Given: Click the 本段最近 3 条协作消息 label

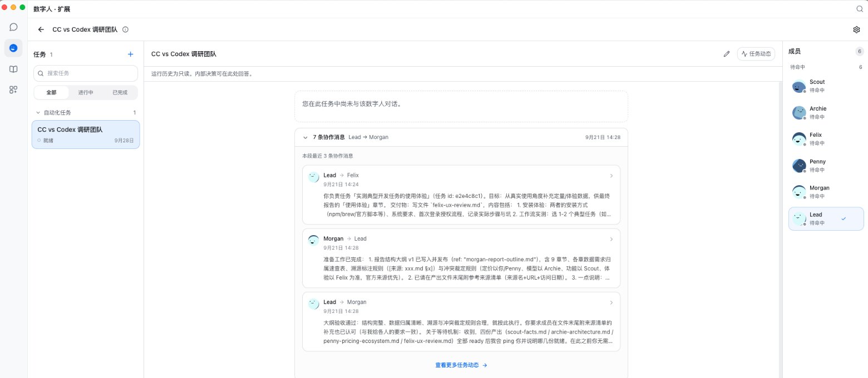Looking at the screenshot, I should [327, 156].
